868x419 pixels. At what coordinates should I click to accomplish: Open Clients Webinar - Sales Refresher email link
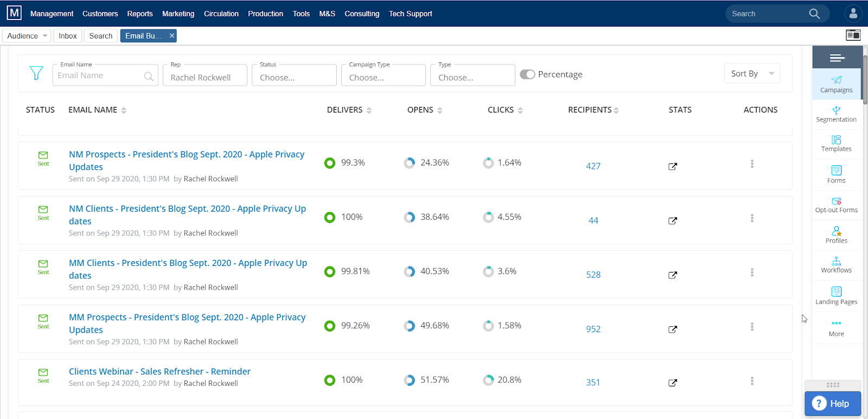click(159, 371)
